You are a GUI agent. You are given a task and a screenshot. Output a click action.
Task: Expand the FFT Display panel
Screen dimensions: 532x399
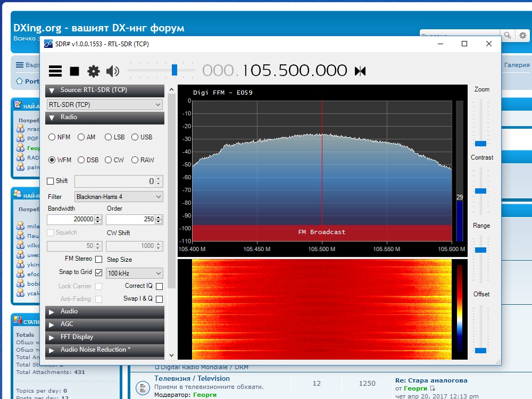click(x=104, y=337)
